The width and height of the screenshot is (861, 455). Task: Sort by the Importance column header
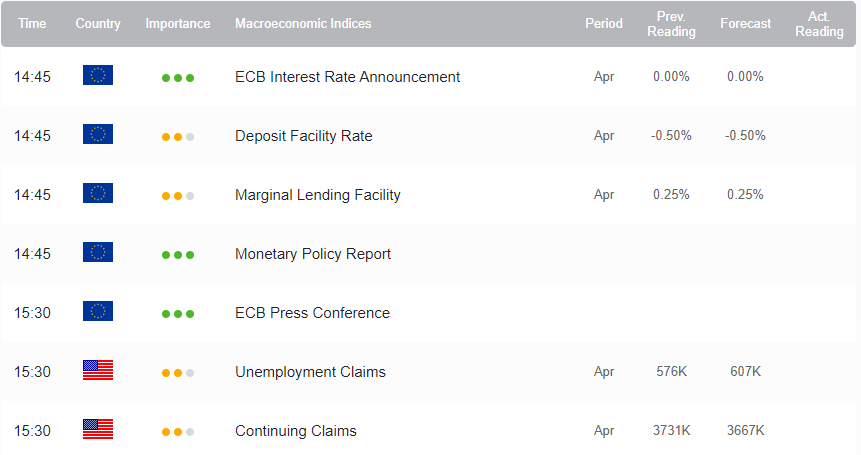pyautogui.click(x=178, y=24)
